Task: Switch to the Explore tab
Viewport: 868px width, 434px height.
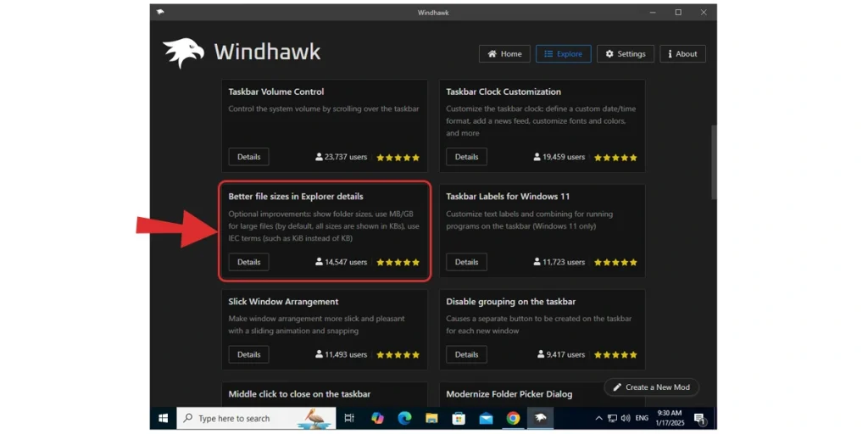Action: 563,53
